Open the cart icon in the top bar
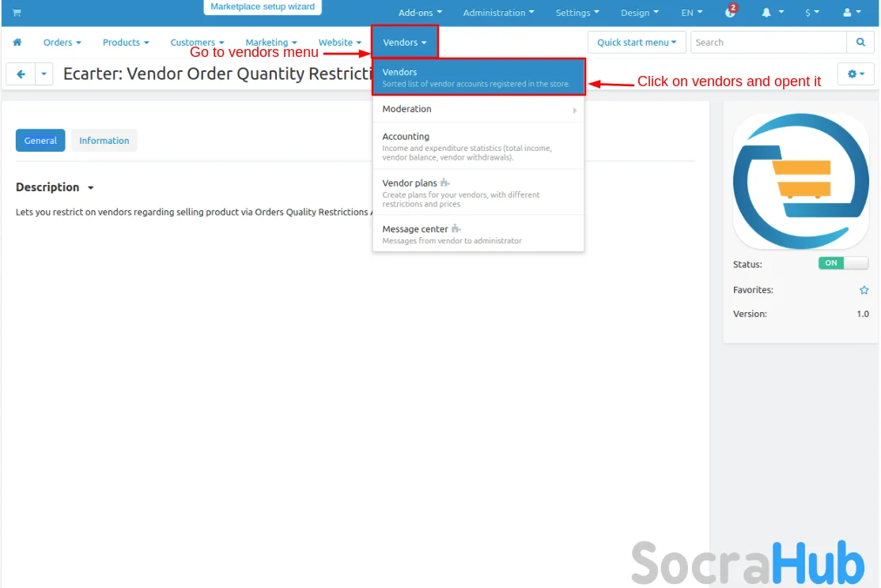This screenshot has height=588, width=881. point(17,13)
